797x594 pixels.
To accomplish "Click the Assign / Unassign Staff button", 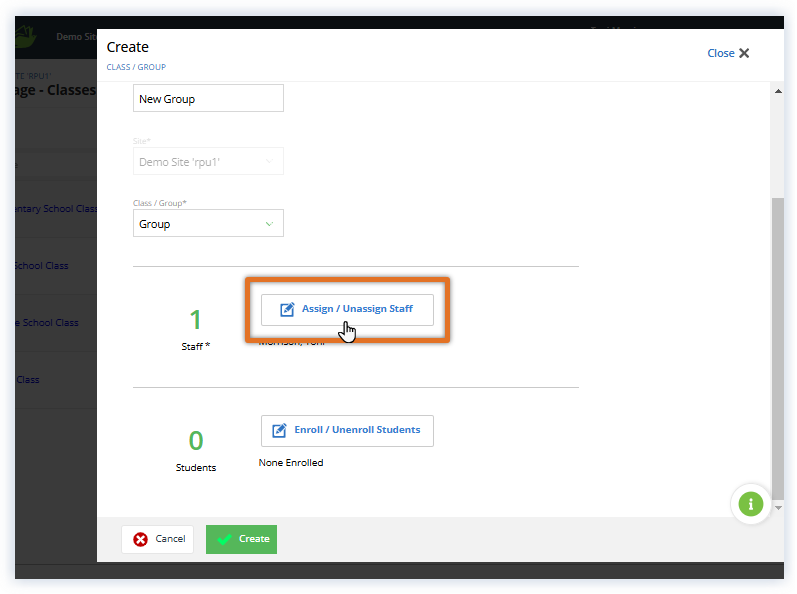I will click(347, 309).
